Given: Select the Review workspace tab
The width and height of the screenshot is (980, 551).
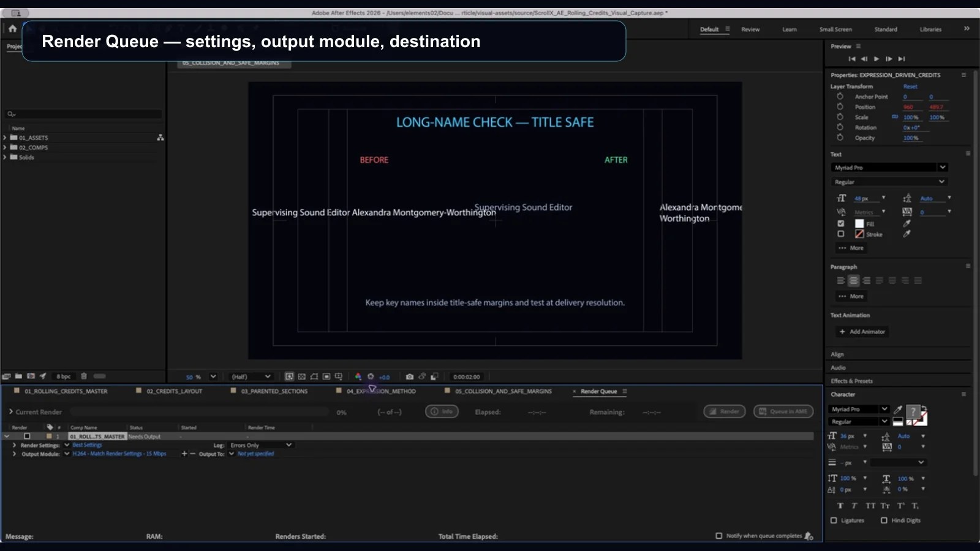Looking at the screenshot, I should pyautogui.click(x=750, y=29).
